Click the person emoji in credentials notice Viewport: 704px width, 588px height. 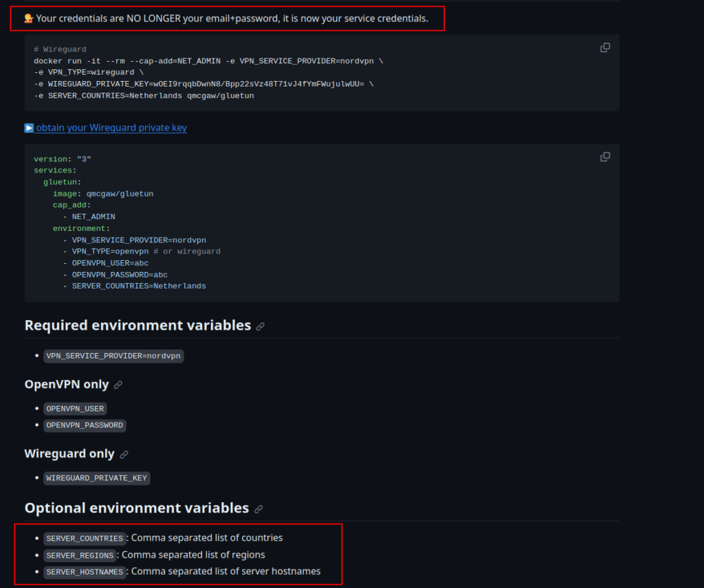click(29, 19)
